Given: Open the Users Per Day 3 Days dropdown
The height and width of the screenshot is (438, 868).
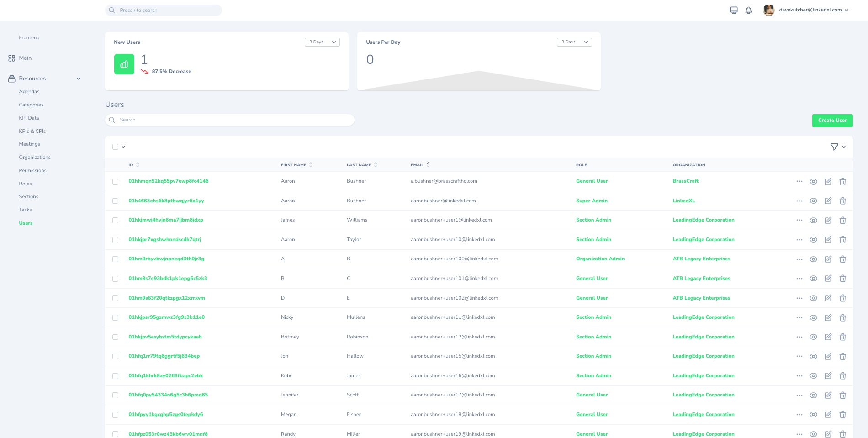Looking at the screenshot, I should tap(574, 42).
